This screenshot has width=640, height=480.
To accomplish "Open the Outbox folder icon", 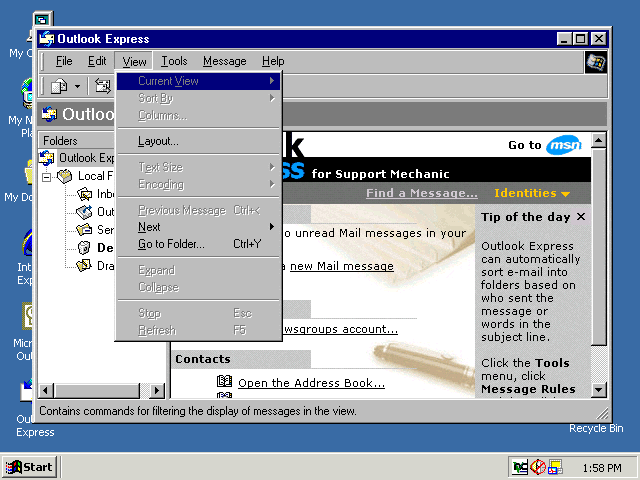I will 84,212.
